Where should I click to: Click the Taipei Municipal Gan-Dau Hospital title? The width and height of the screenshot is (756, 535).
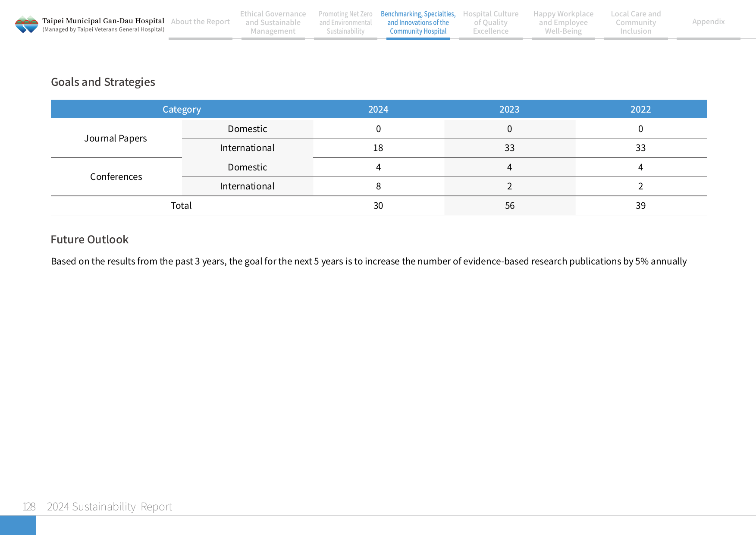coord(103,21)
